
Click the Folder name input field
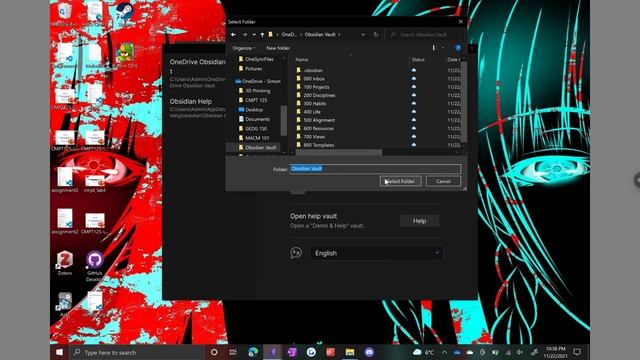click(x=375, y=169)
